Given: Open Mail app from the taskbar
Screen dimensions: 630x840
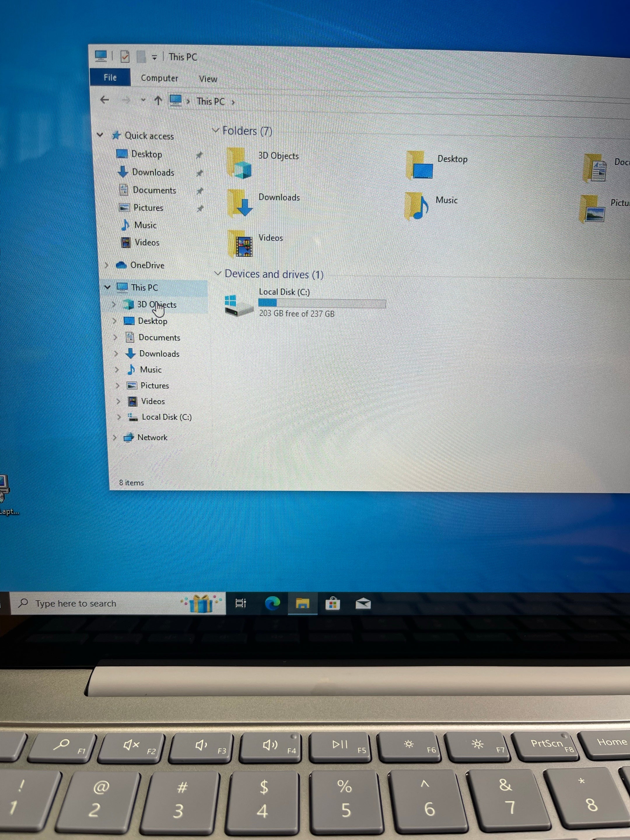Looking at the screenshot, I should pyautogui.click(x=363, y=603).
